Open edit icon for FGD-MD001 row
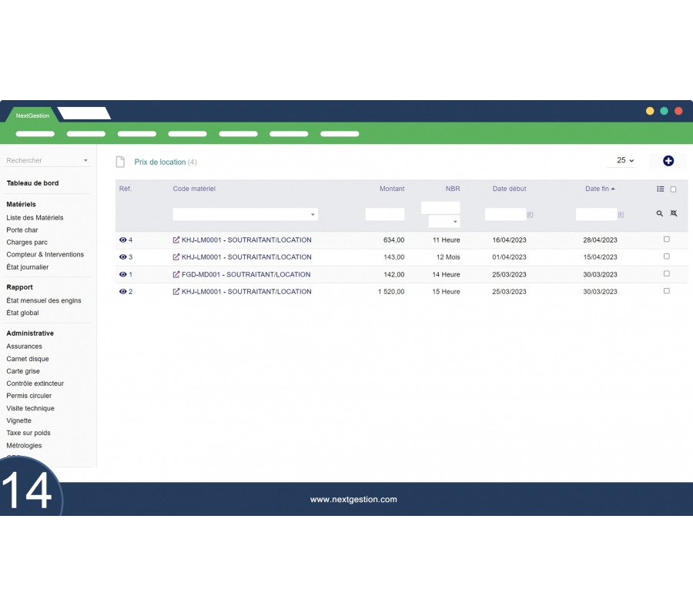 [176, 275]
